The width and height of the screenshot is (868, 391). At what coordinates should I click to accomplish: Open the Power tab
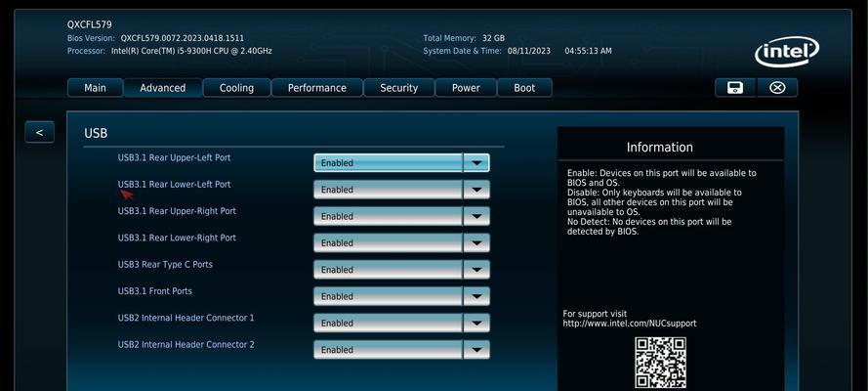click(466, 88)
